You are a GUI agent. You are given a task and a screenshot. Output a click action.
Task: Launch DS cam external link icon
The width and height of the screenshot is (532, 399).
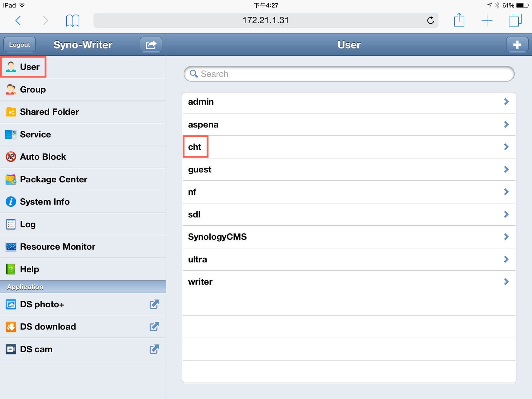click(154, 349)
